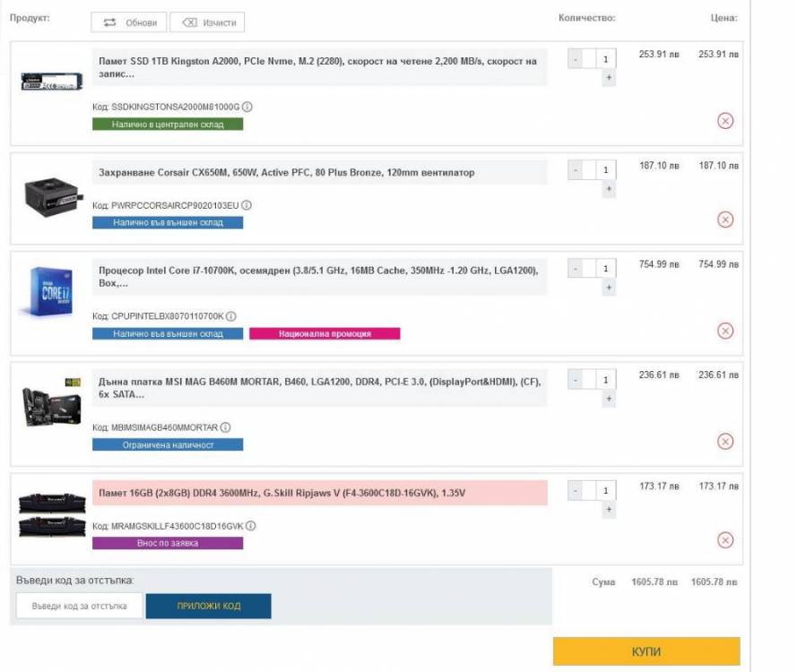Click the 754.99 лв unit price
797x672 pixels.
(659, 264)
